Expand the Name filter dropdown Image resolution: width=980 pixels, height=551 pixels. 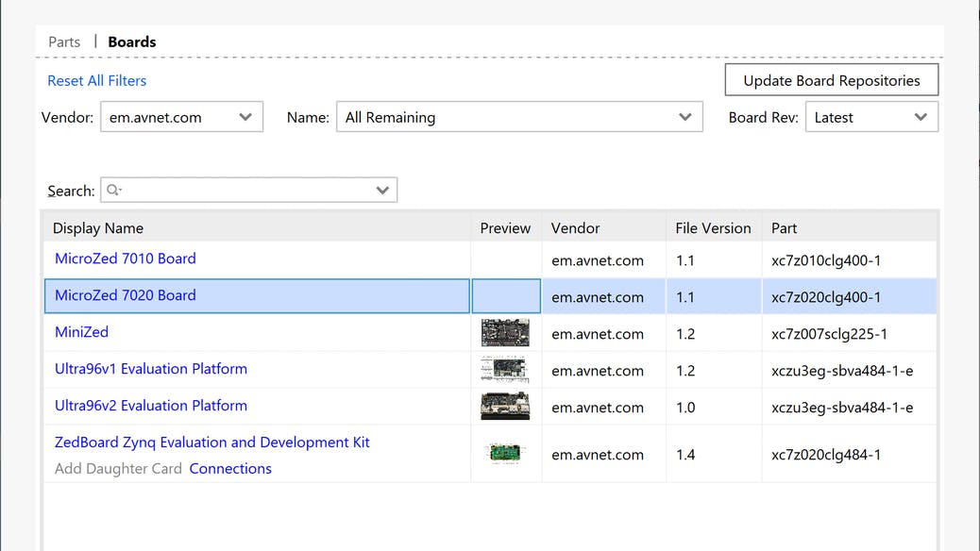[519, 118]
